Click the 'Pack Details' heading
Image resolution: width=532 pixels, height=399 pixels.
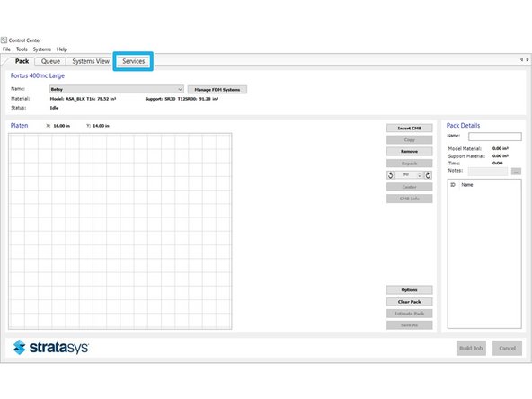pyautogui.click(x=463, y=126)
